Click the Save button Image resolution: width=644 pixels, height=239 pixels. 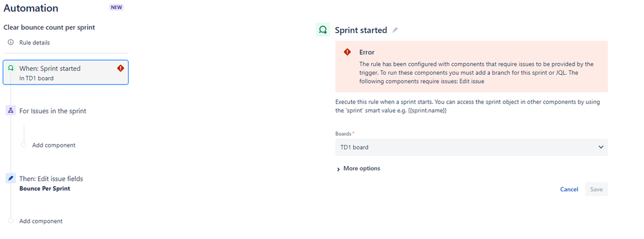tap(596, 189)
